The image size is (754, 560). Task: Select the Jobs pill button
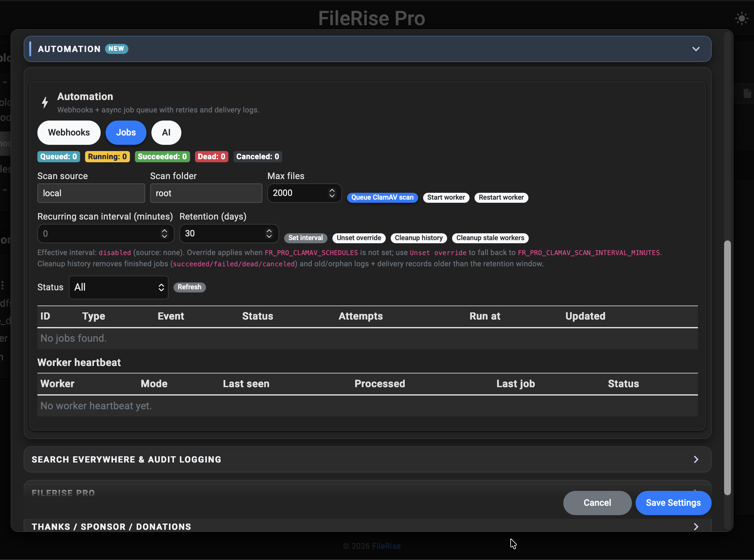pyautogui.click(x=126, y=133)
